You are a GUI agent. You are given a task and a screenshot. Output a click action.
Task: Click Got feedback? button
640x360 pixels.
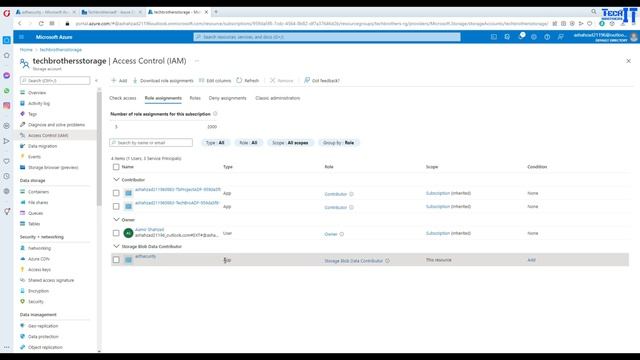pos(322,80)
